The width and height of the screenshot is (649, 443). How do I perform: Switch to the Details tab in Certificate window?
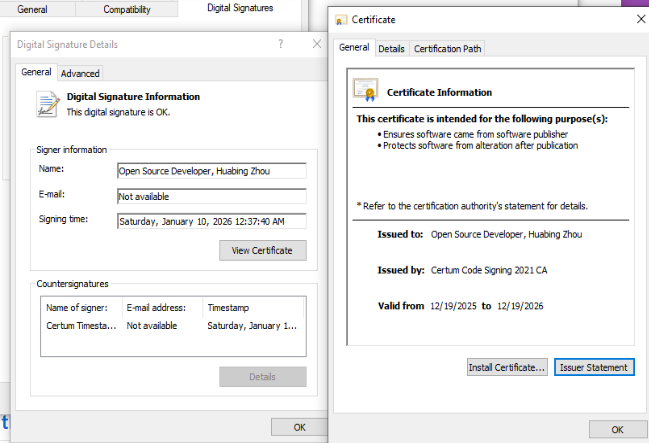tap(391, 49)
